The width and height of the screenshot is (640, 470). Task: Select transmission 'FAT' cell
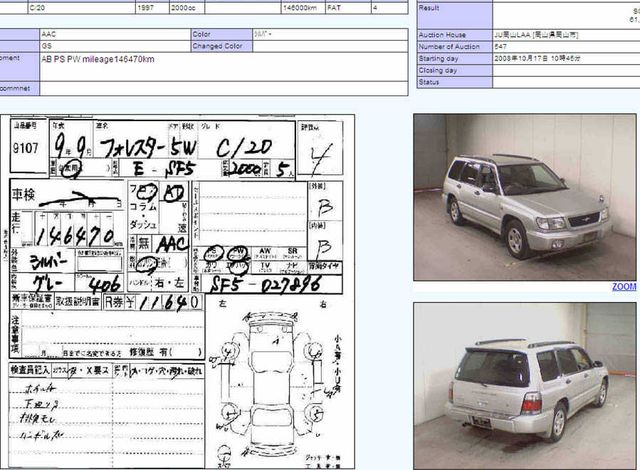pos(348,8)
